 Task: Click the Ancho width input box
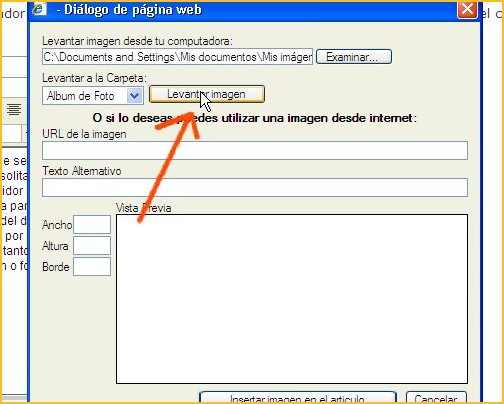click(x=92, y=224)
